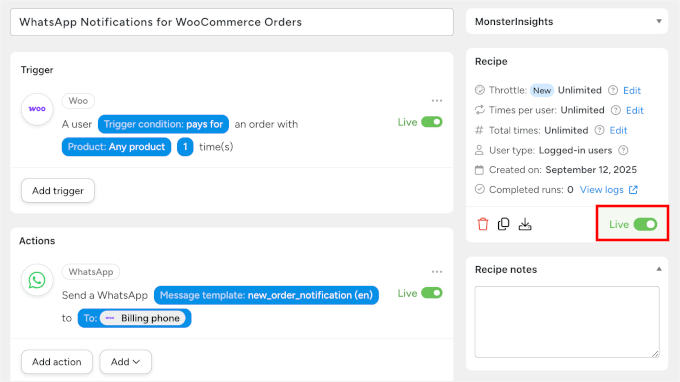The image size is (680, 382).
Task: Click the Recipe notes heading
Action: pos(506,270)
